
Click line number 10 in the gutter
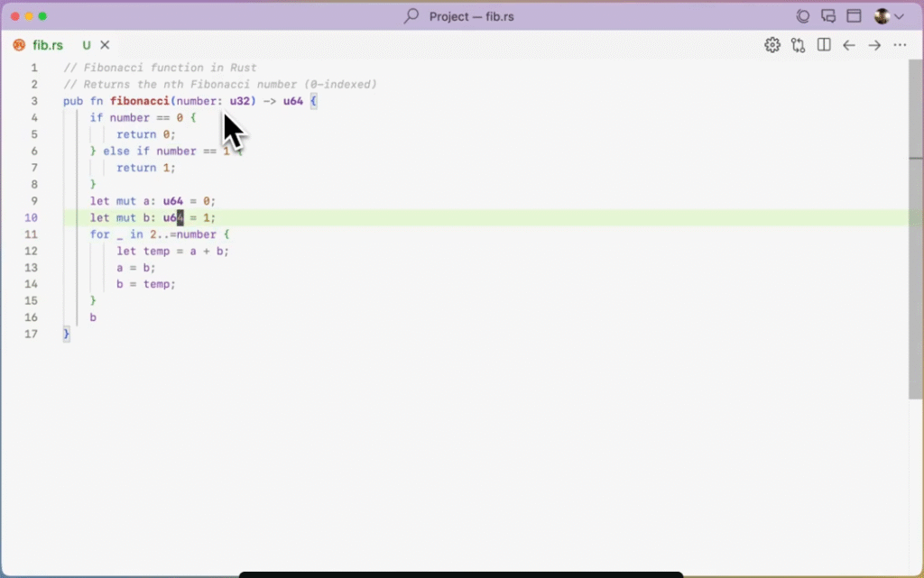pos(32,218)
